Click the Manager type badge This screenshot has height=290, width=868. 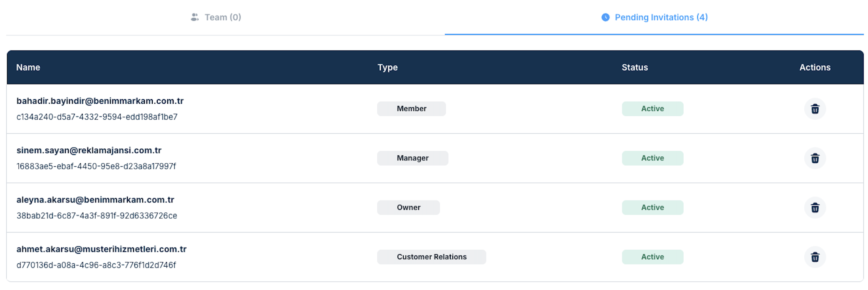(x=412, y=158)
